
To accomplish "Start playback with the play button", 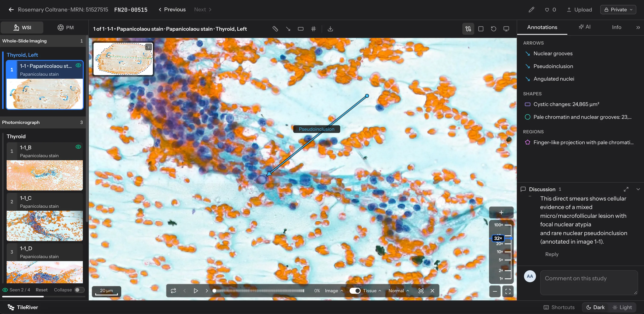I will click(196, 291).
